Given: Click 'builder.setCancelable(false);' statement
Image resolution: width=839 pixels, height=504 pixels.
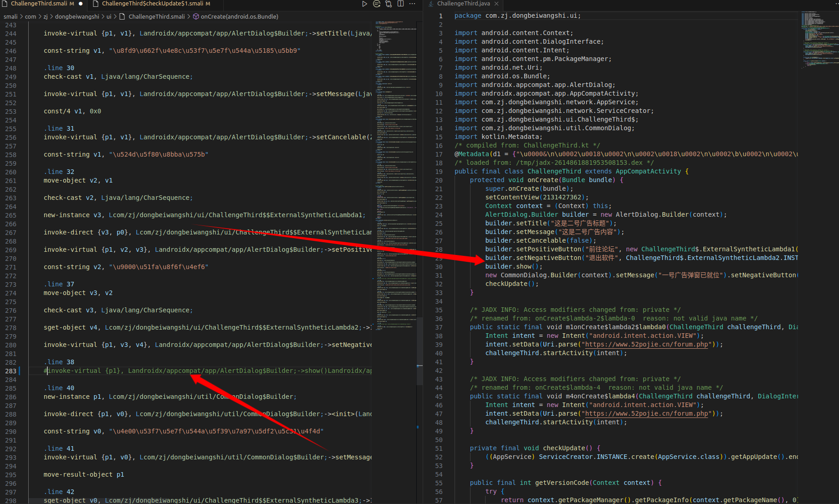Looking at the screenshot, I should [x=541, y=241].
